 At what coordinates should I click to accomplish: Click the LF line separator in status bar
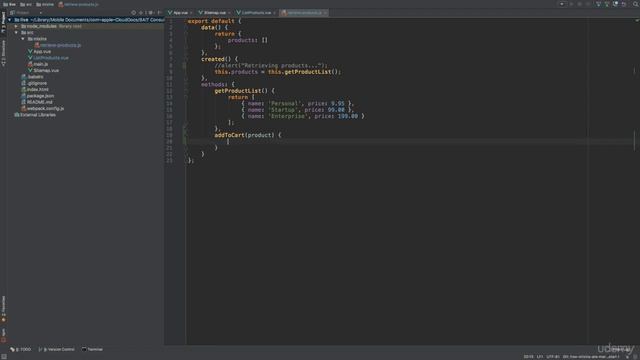pyautogui.click(x=540, y=356)
